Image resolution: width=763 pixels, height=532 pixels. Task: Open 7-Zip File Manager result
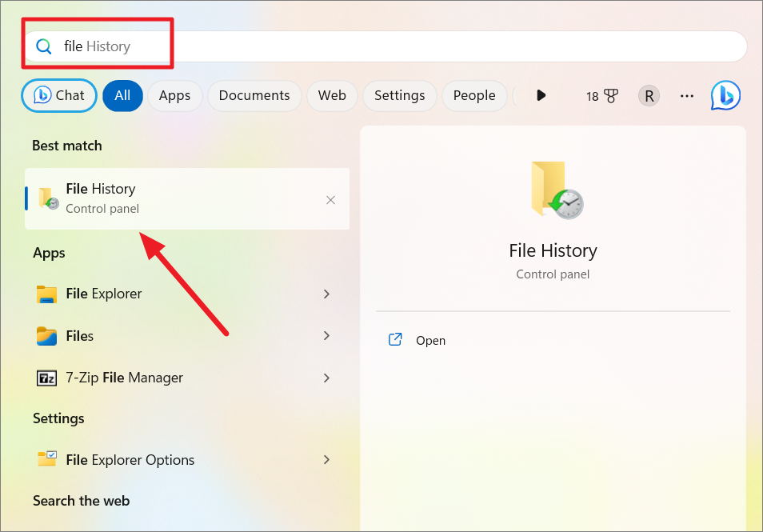(187, 378)
